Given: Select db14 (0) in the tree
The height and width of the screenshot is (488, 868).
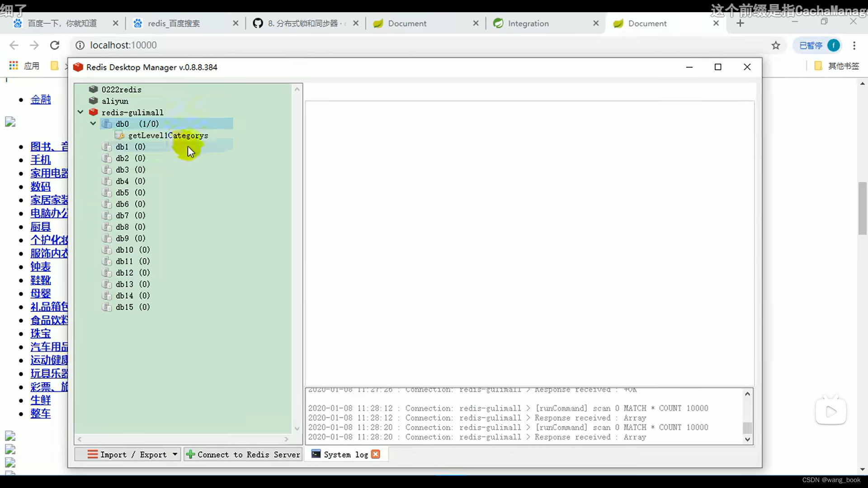Looking at the screenshot, I should point(132,296).
